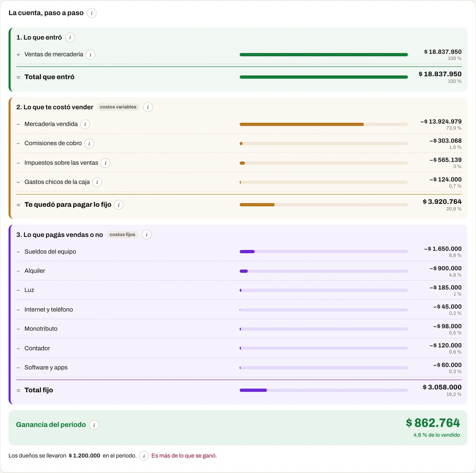Click info icon for Impuestos sobre las ventas
The image size is (476, 473).
[x=105, y=163]
